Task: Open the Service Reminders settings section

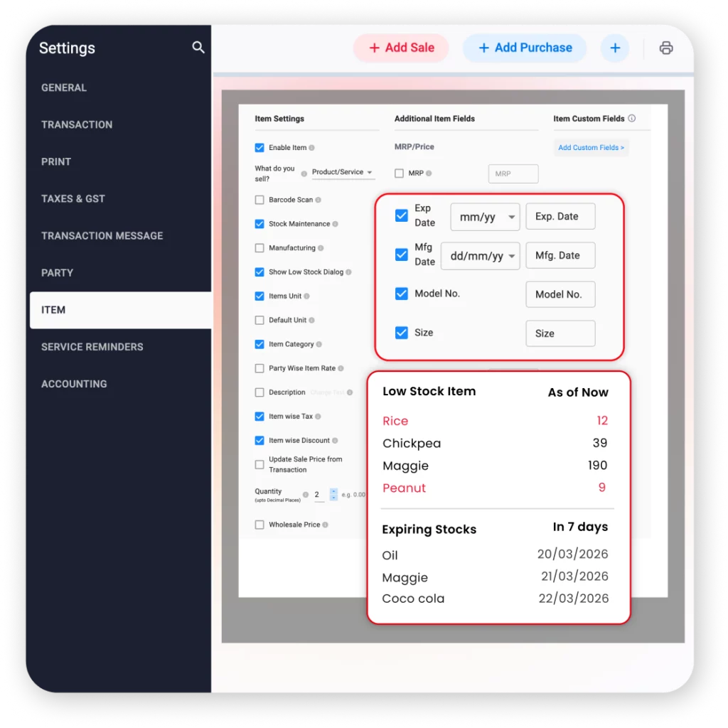Action: point(92,346)
